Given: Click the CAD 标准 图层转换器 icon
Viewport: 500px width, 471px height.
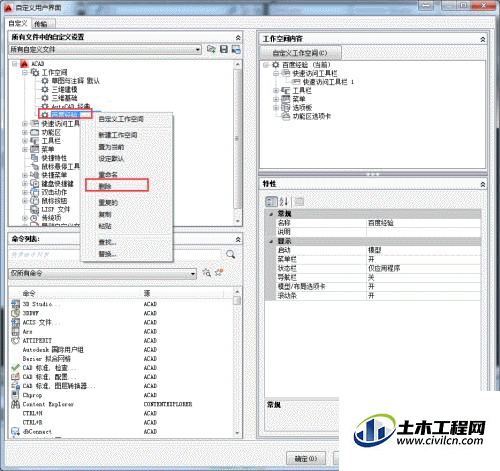Looking at the screenshot, I should pos(15,386).
